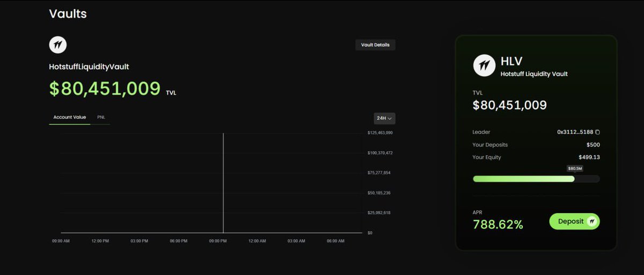Screen dimensions: 644x275
Task: Click the $25,092,618 y-axis label
Action: click(379, 213)
